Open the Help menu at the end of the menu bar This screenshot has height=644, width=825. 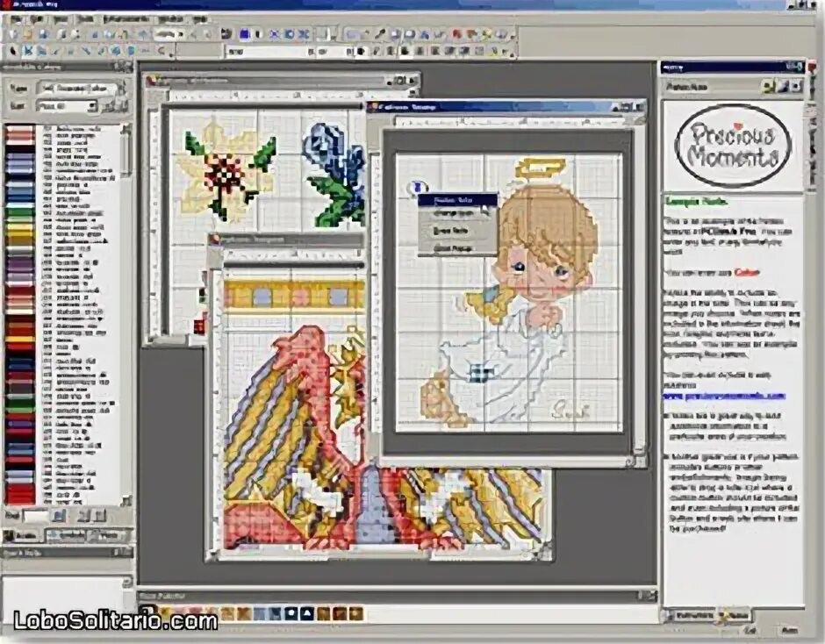click(199, 20)
